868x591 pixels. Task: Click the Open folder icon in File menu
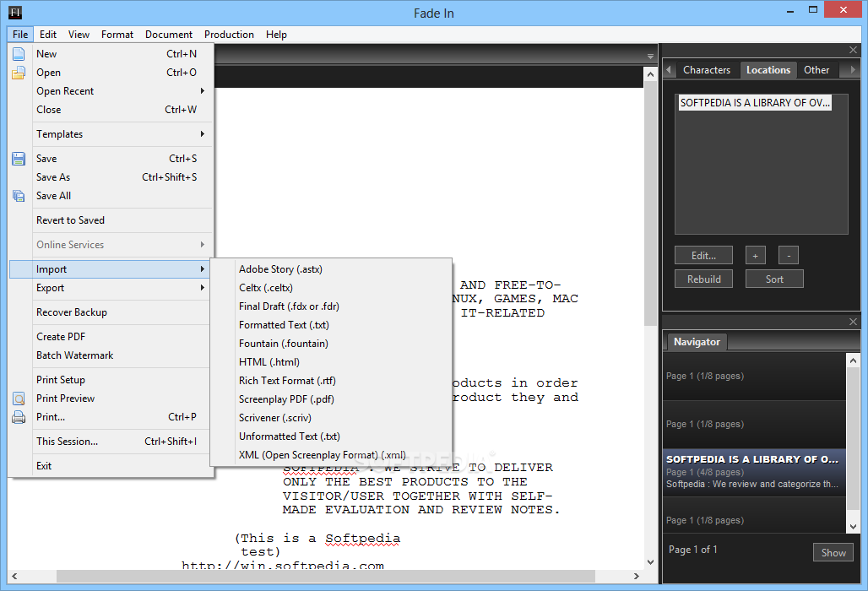click(x=19, y=73)
